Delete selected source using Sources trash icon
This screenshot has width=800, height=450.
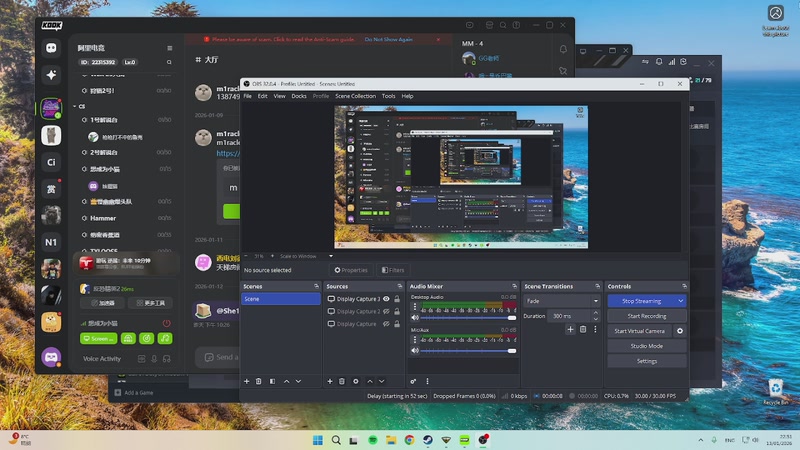[x=342, y=381]
